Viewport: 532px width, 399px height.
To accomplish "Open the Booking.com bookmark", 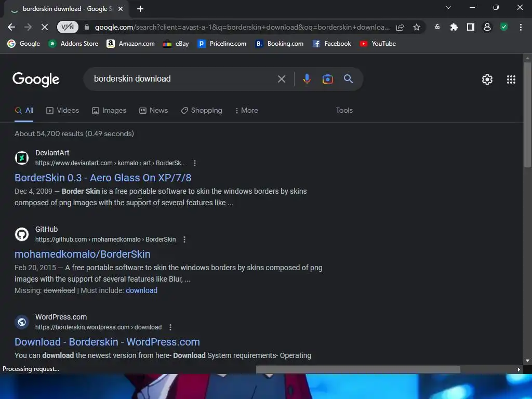I will [279, 44].
